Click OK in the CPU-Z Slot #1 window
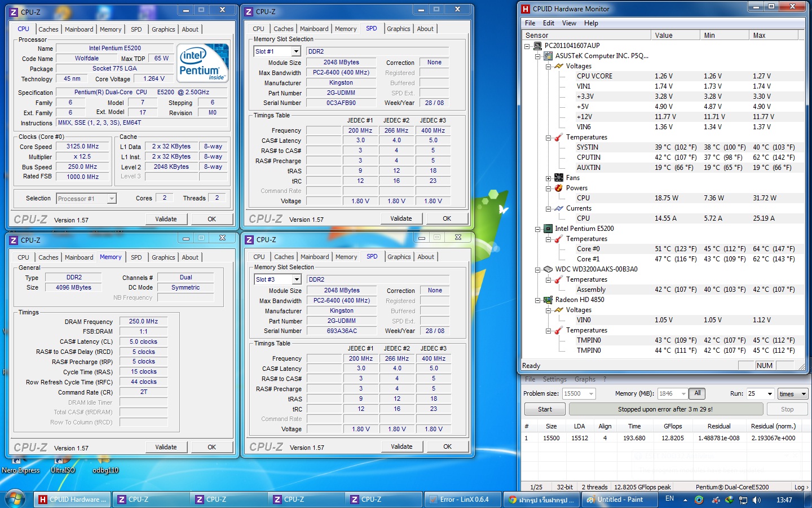The image size is (812, 508). 447,218
